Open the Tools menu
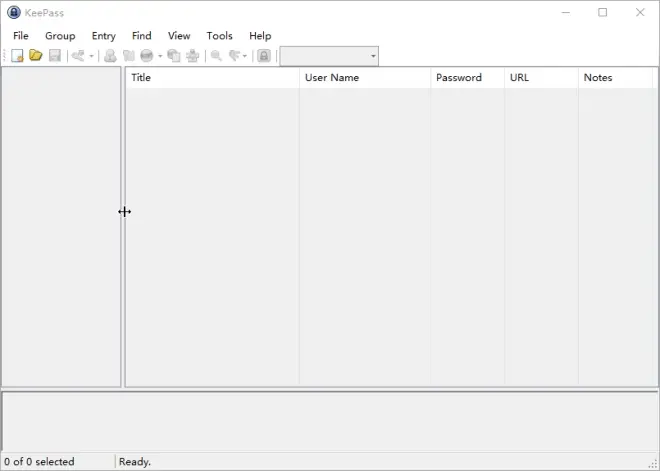The image size is (660, 471). 219,36
